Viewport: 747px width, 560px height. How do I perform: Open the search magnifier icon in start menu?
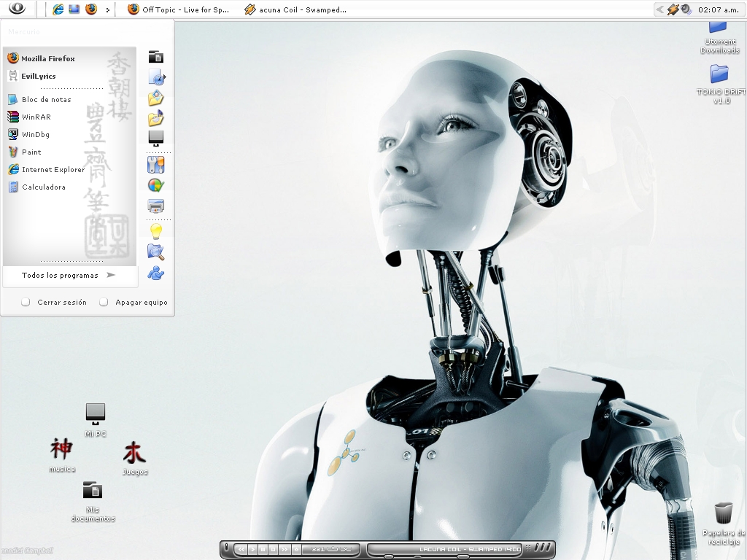pos(156,252)
